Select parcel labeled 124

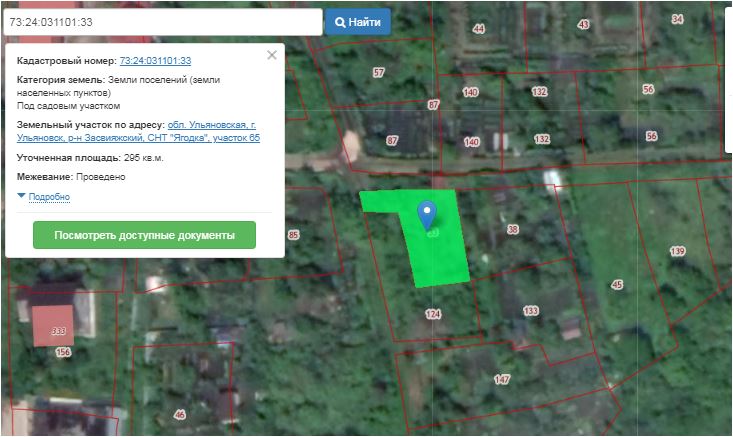[x=432, y=314]
